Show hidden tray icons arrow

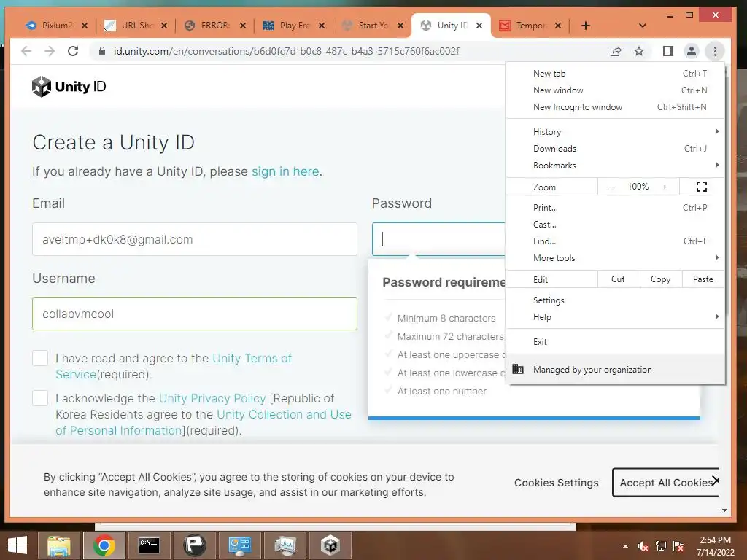[x=625, y=546]
